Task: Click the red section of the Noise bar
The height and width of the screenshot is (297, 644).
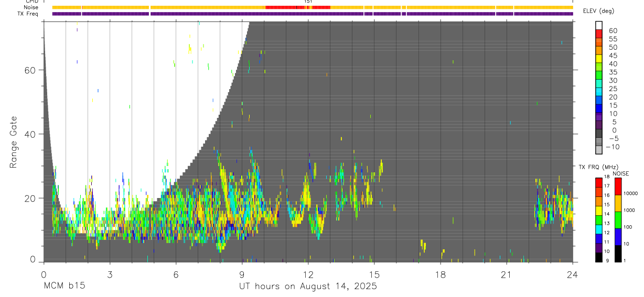Action: [298, 7]
